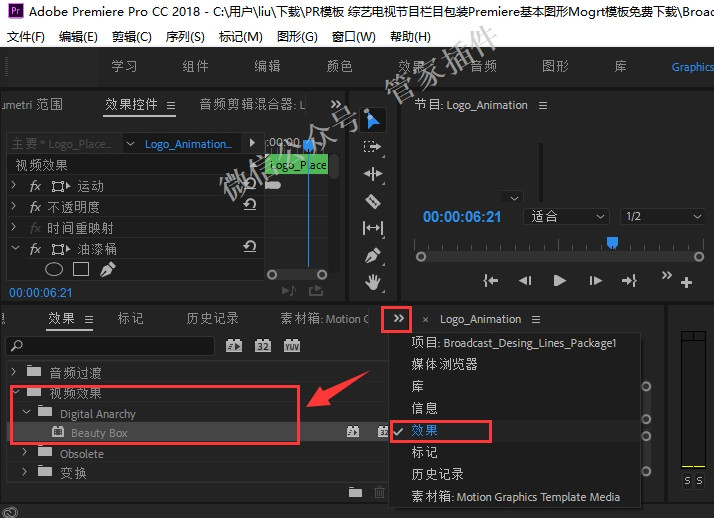Image resolution: width=714 pixels, height=518 pixels.
Task: Open the 剪辑(C) menu
Action: click(x=132, y=36)
